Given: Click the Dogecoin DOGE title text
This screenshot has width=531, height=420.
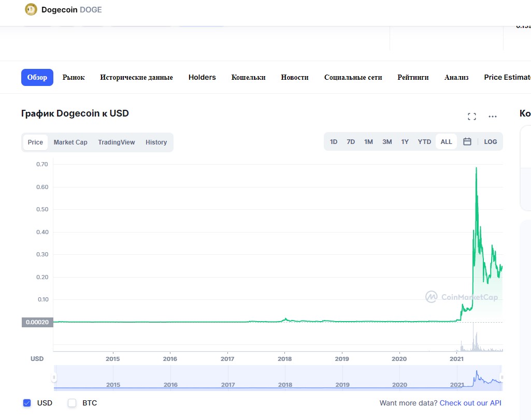Looking at the screenshot, I should (71, 9).
